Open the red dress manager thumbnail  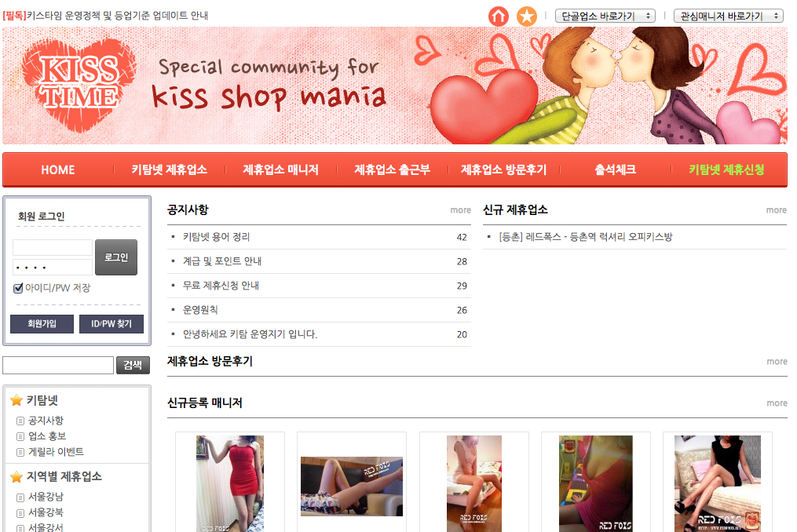tap(230, 483)
